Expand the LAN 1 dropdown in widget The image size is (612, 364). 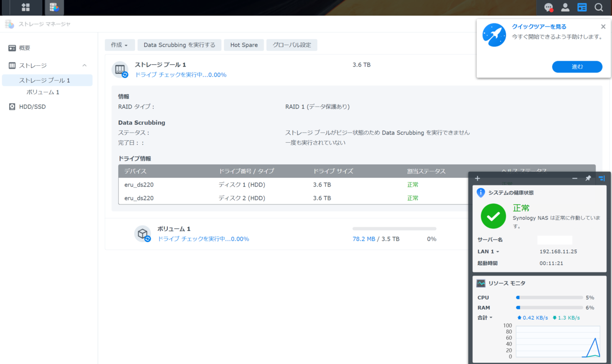point(488,251)
